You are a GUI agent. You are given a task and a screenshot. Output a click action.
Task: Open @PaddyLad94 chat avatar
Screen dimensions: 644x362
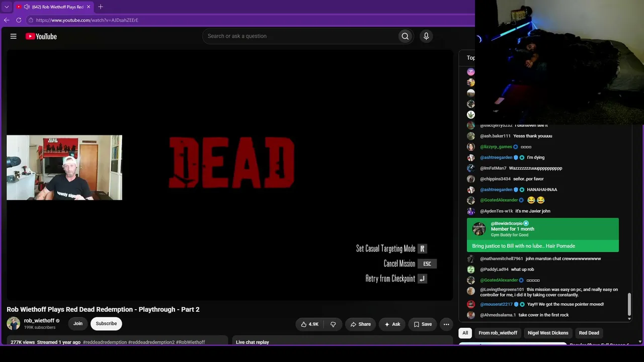pos(471,269)
